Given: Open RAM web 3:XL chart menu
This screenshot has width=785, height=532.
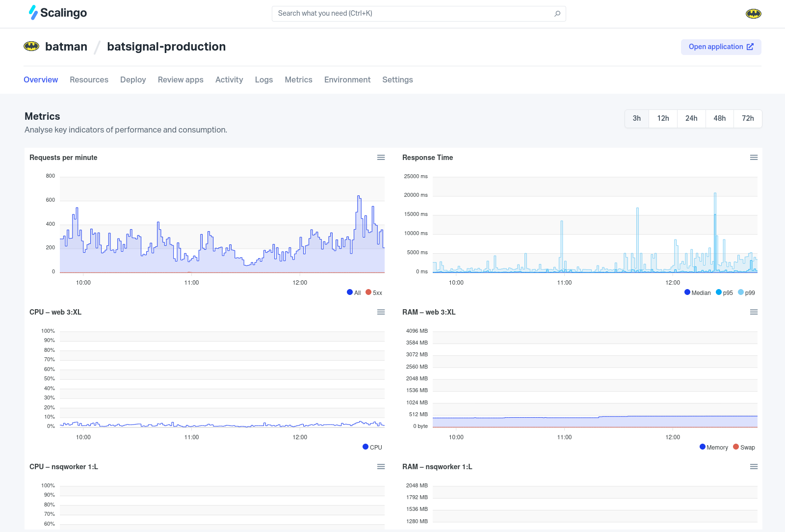Looking at the screenshot, I should (754, 312).
